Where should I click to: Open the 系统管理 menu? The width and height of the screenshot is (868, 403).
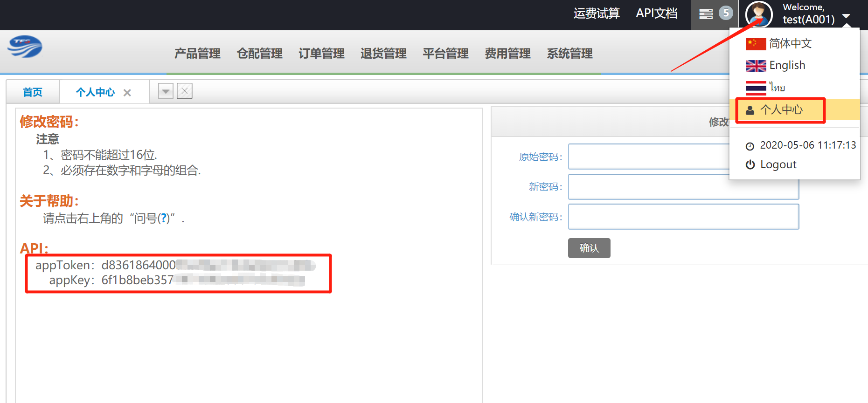(x=569, y=54)
